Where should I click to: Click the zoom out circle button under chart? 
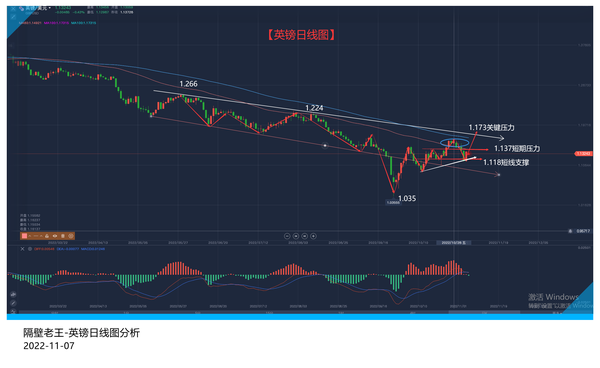click(287, 236)
